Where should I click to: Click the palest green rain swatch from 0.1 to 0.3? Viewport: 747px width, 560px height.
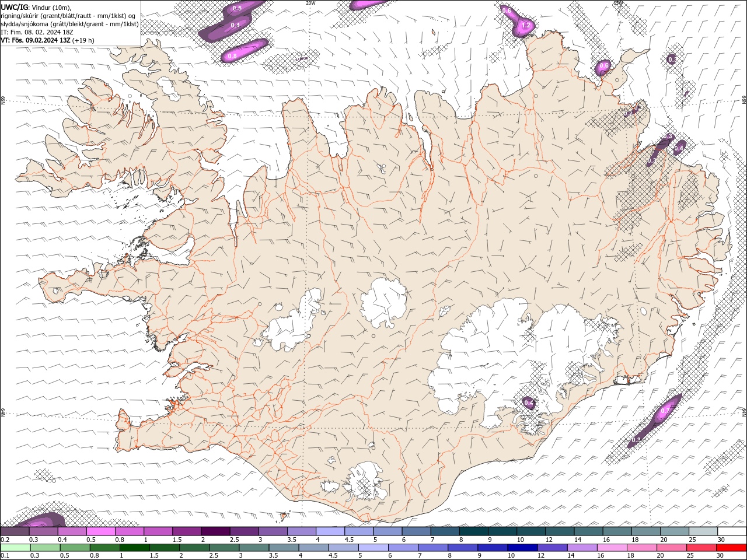point(15,548)
